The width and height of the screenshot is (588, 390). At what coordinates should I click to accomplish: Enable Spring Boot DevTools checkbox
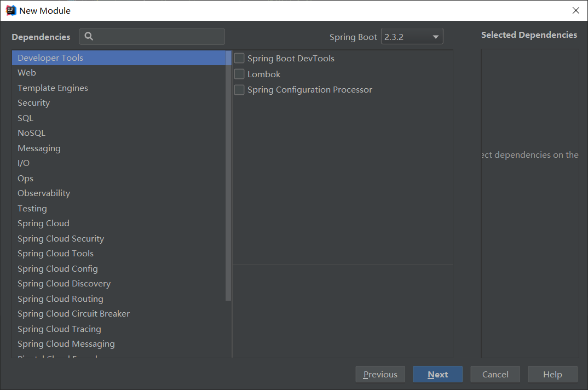pos(239,58)
